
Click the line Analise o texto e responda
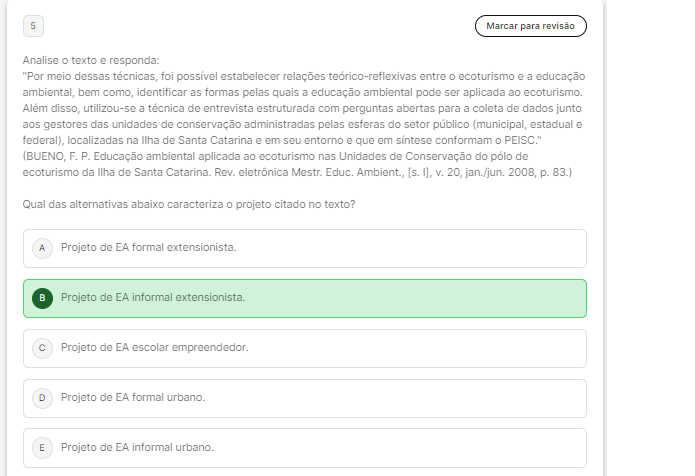(90, 60)
